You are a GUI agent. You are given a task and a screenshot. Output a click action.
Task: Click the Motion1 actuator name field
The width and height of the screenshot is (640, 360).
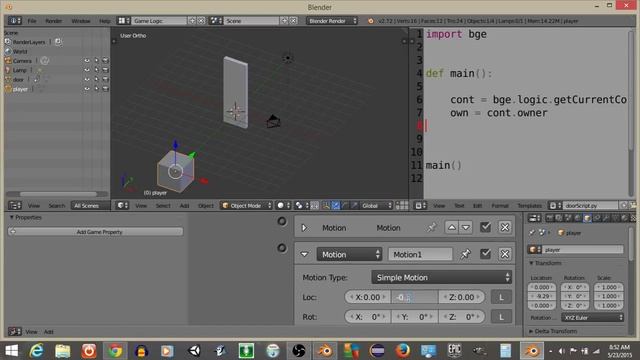420,254
